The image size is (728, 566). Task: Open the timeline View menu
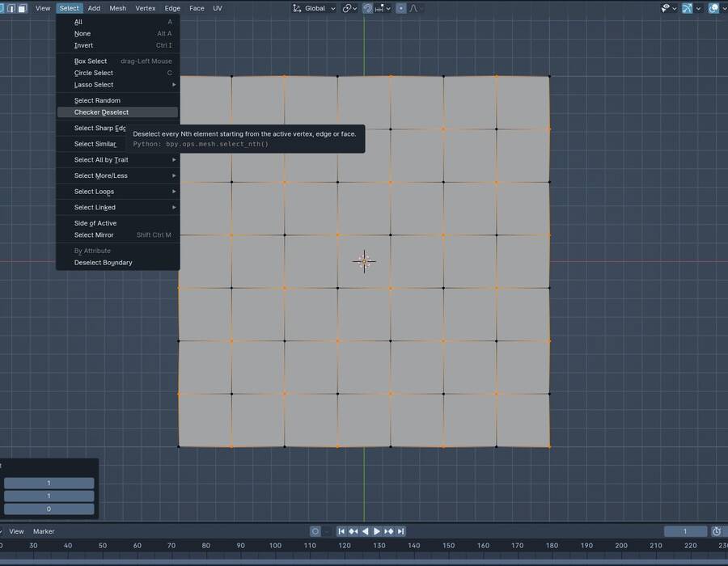click(x=17, y=532)
